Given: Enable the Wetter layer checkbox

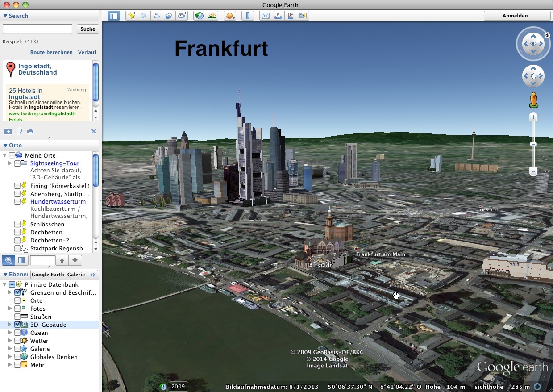Looking at the screenshot, I should pyautogui.click(x=17, y=341).
